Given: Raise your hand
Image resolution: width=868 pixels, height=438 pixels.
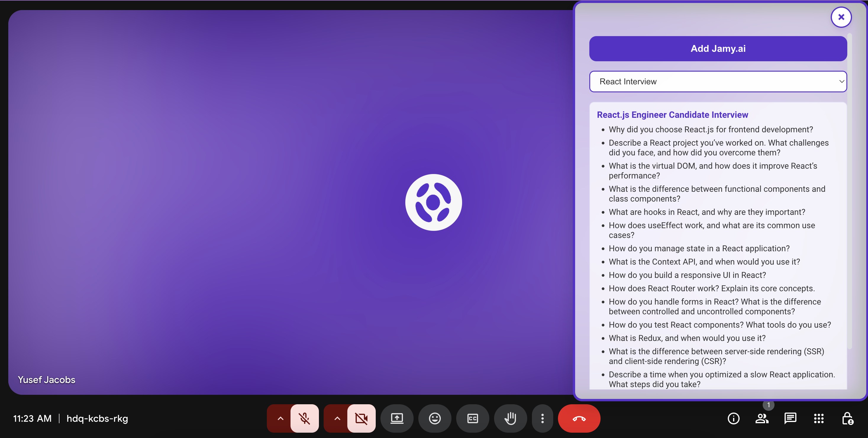Looking at the screenshot, I should point(510,418).
